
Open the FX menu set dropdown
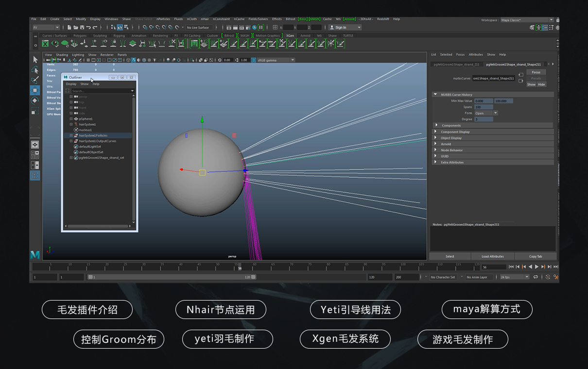46,28
